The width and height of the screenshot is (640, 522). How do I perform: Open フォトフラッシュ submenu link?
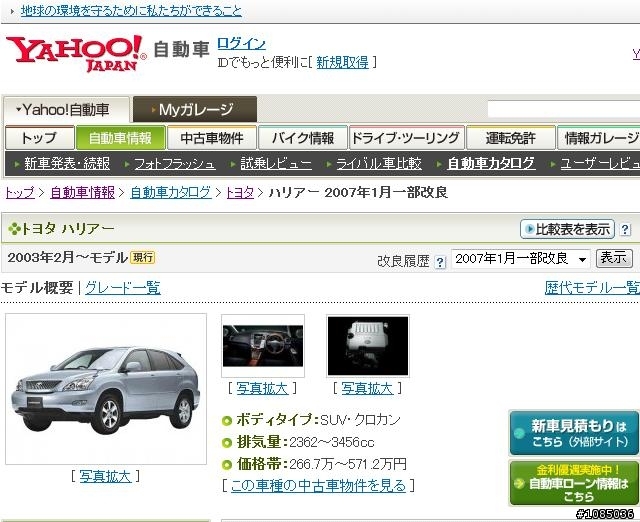(175, 164)
